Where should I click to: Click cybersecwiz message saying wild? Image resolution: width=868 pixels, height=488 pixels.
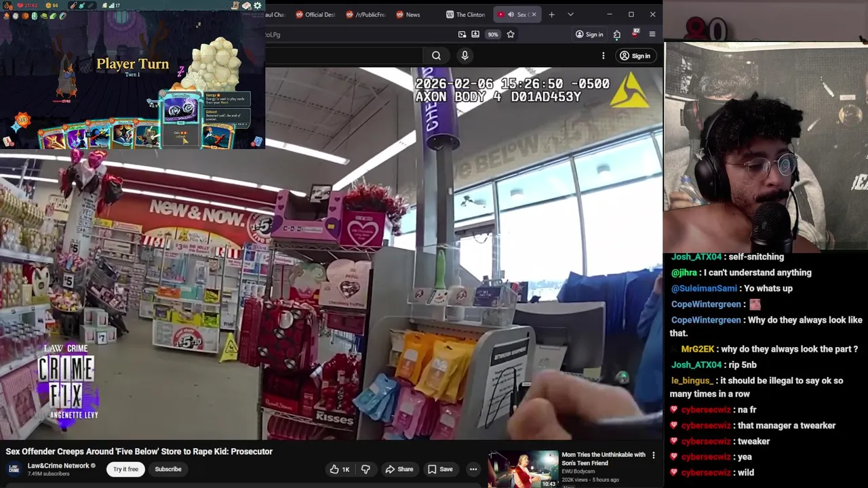(x=711, y=472)
